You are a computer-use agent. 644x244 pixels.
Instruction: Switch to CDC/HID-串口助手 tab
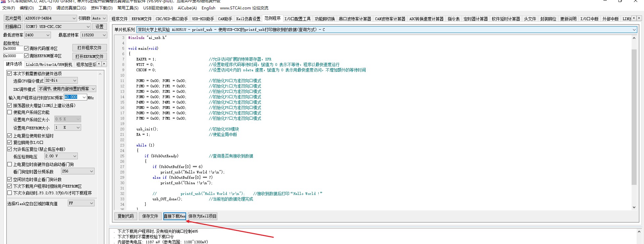tap(172, 19)
